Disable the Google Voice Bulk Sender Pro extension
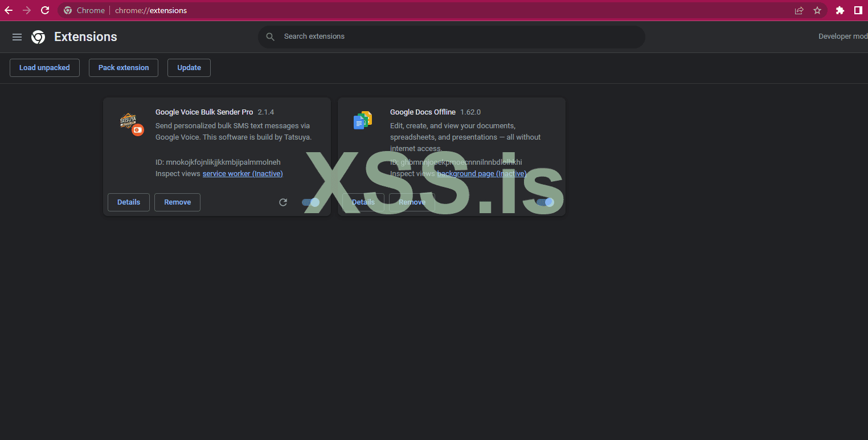 [311, 202]
